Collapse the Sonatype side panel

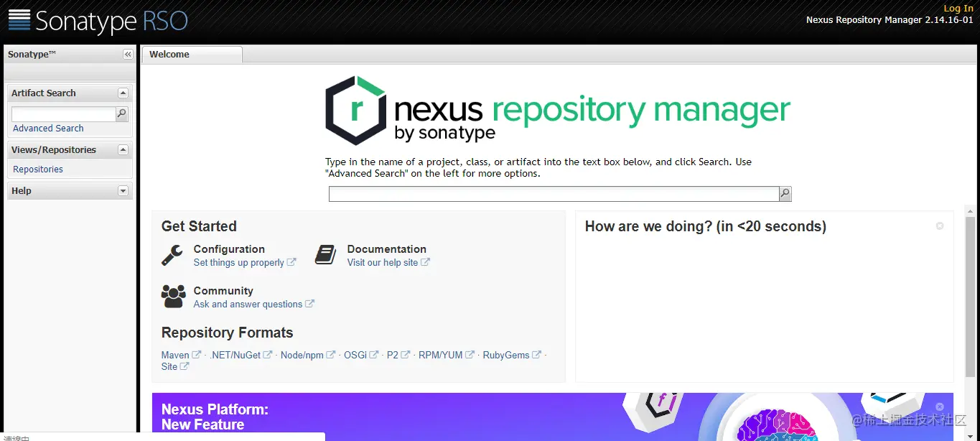pyautogui.click(x=128, y=55)
